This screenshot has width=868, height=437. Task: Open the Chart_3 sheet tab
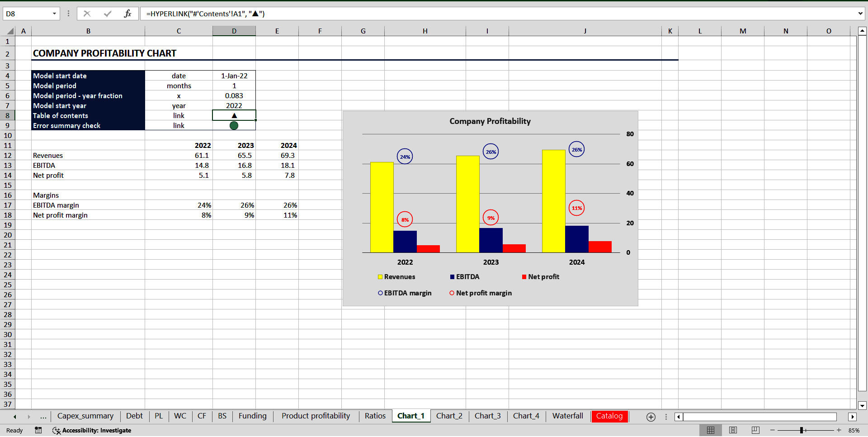pyautogui.click(x=488, y=416)
